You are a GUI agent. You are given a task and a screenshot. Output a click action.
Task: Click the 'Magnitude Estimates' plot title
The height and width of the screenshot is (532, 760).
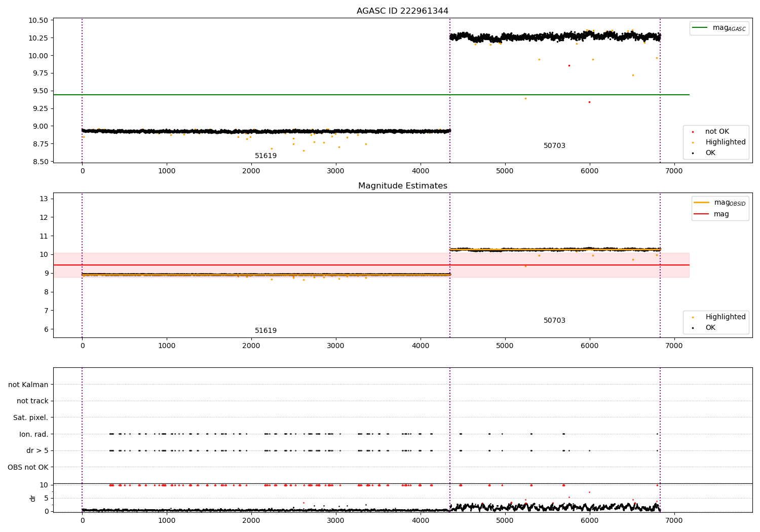[x=402, y=186]
